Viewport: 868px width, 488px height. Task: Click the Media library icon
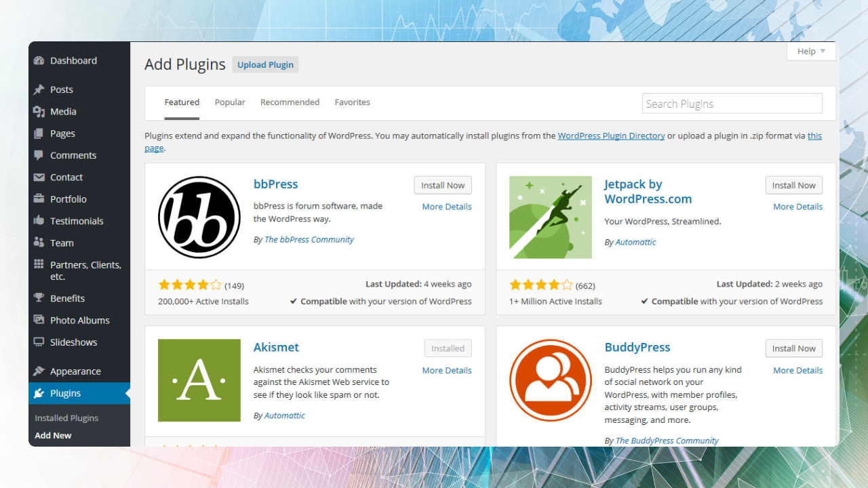point(39,111)
